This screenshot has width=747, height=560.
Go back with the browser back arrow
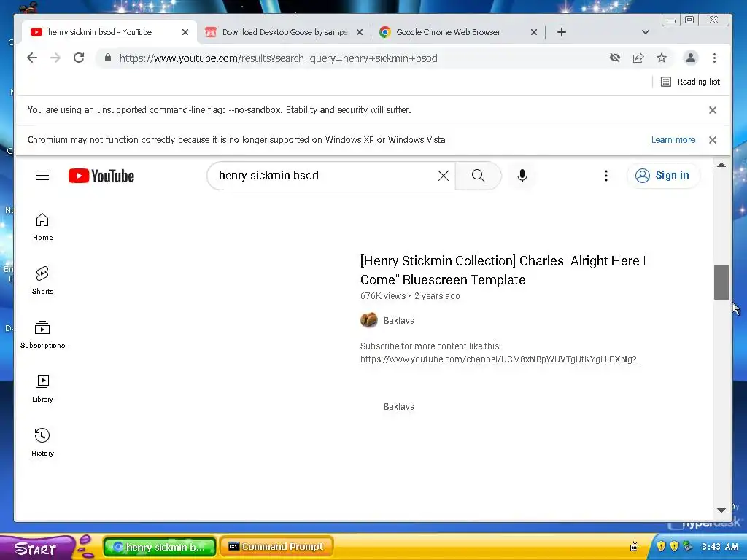click(x=32, y=58)
